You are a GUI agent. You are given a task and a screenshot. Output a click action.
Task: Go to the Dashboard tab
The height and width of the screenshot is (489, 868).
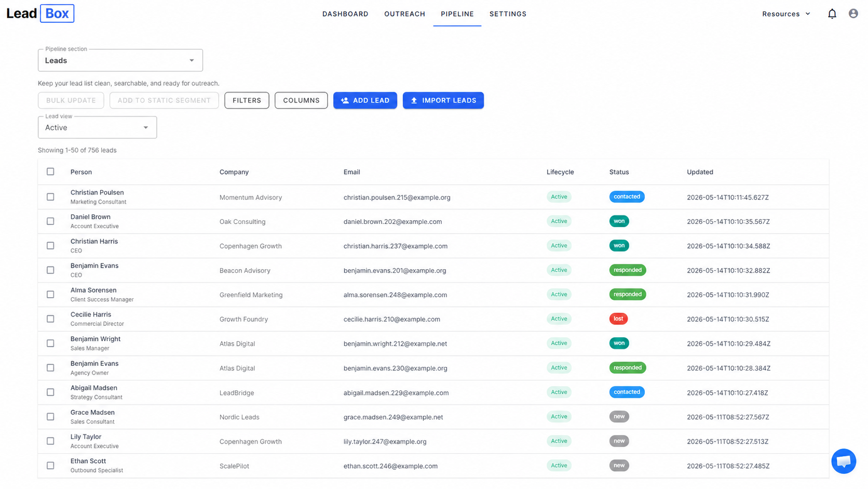[345, 14]
